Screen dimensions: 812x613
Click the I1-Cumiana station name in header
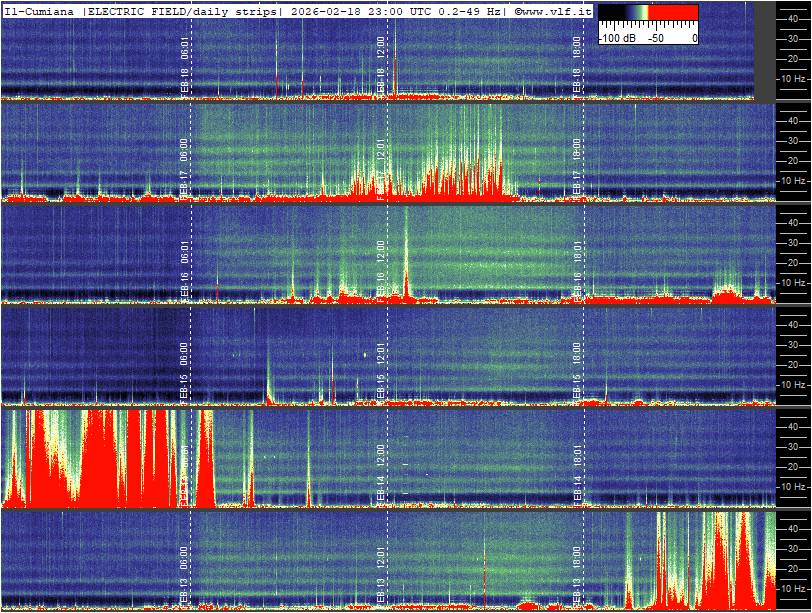pyautogui.click(x=41, y=11)
